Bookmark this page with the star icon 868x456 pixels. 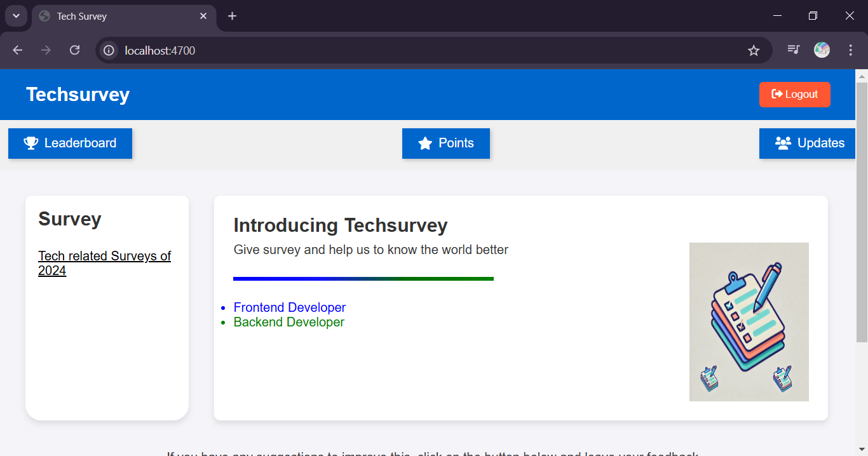754,51
